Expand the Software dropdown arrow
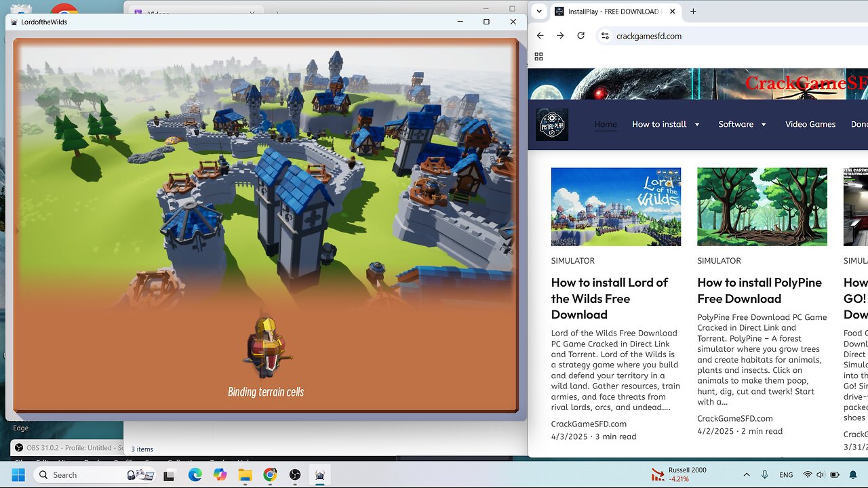868x488 pixels. (x=763, y=125)
